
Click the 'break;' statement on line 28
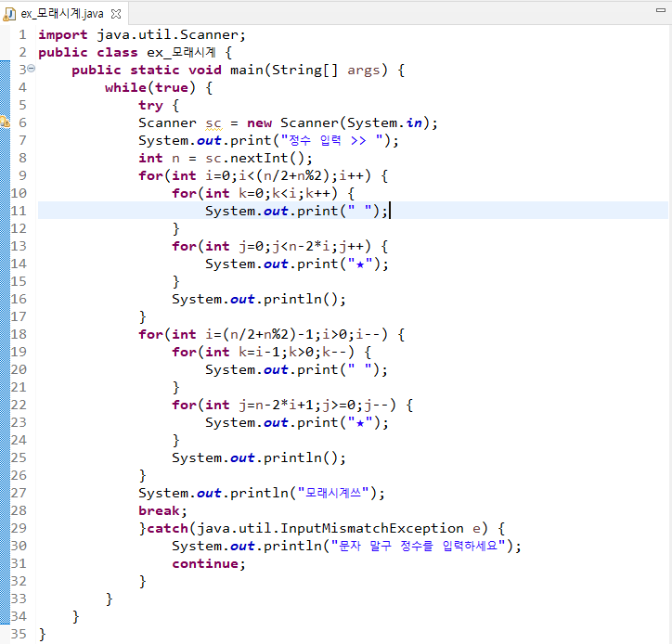pyautogui.click(x=162, y=510)
